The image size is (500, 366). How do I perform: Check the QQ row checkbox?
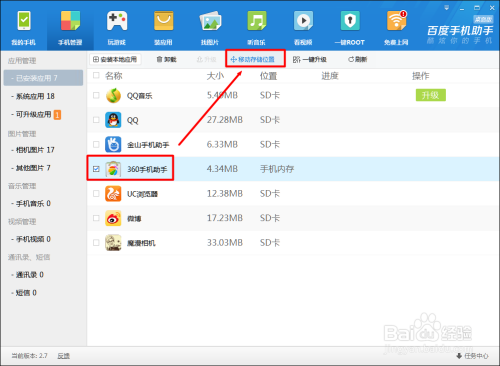[x=96, y=120]
